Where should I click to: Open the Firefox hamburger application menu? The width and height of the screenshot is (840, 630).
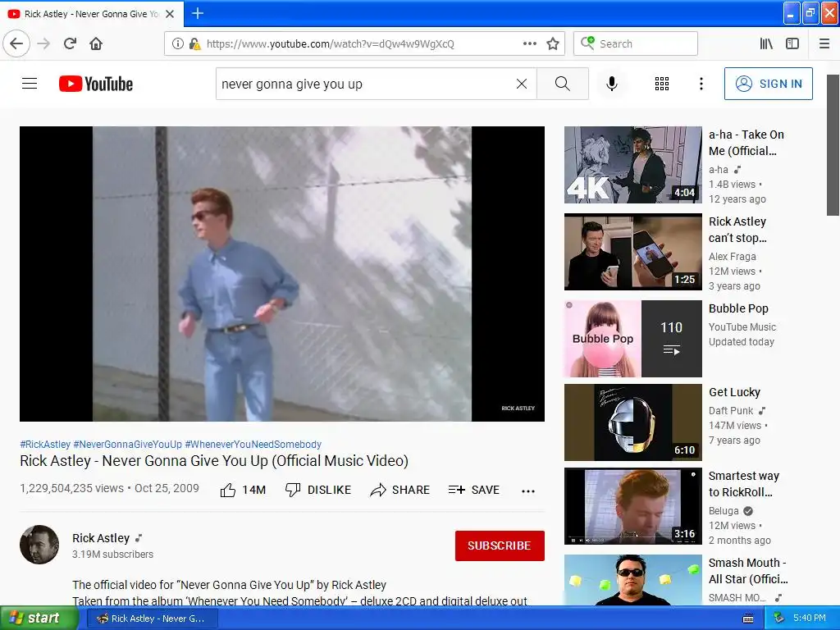coord(824,43)
